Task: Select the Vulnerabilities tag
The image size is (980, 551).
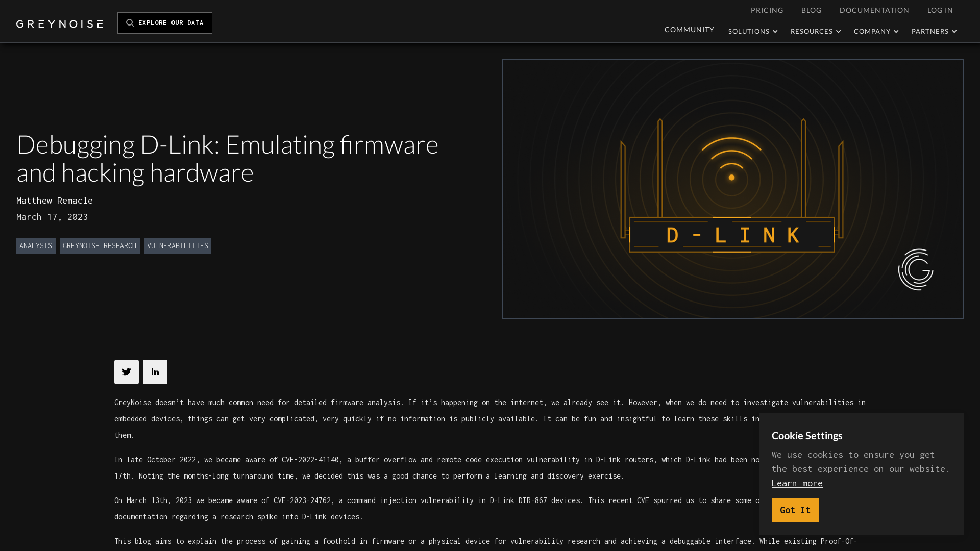Action: (x=178, y=246)
